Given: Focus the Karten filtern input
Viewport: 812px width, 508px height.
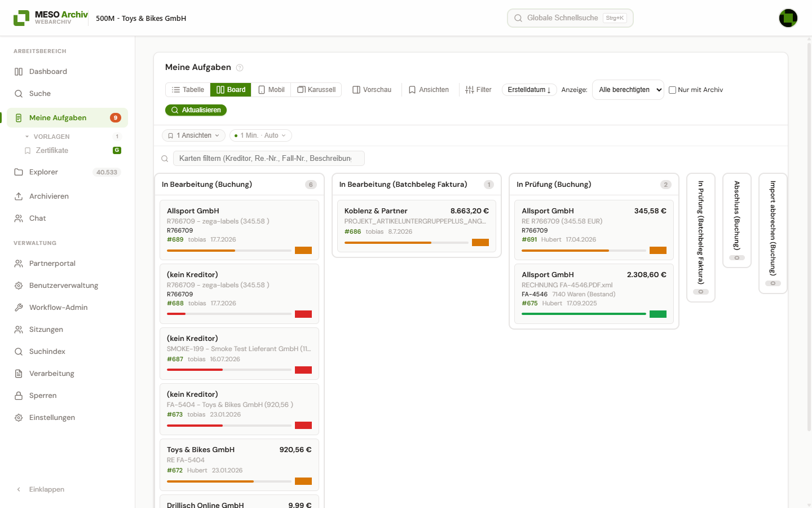Looking at the screenshot, I should [x=269, y=159].
